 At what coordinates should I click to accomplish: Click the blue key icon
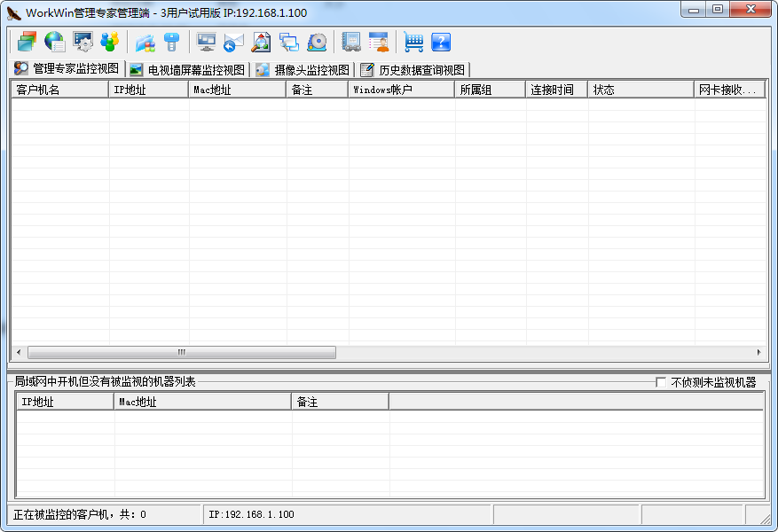pyautogui.click(x=172, y=41)
